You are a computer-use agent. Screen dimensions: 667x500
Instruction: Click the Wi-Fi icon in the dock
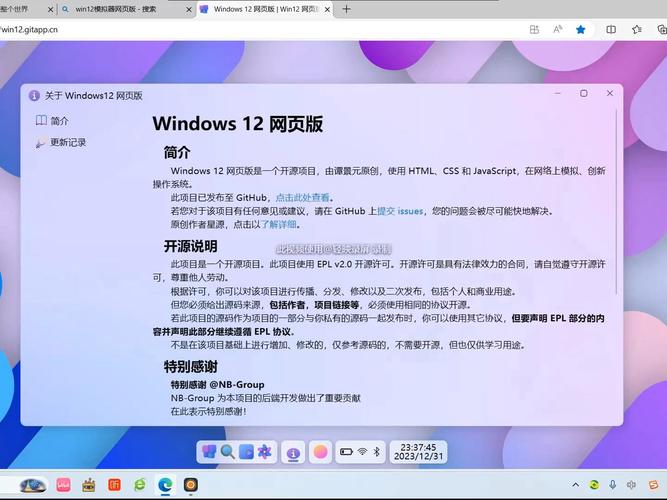click(x=362, y=451)
